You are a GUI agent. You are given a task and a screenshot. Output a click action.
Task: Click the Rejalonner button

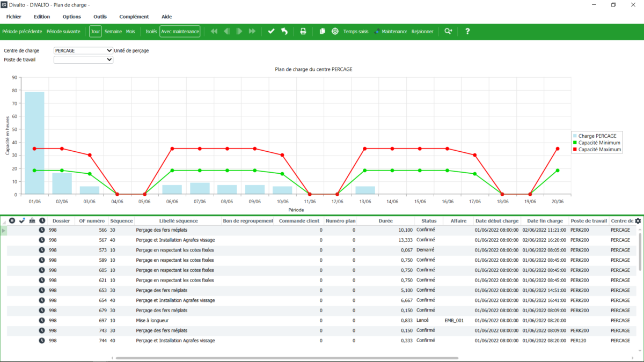pos(422,32)
